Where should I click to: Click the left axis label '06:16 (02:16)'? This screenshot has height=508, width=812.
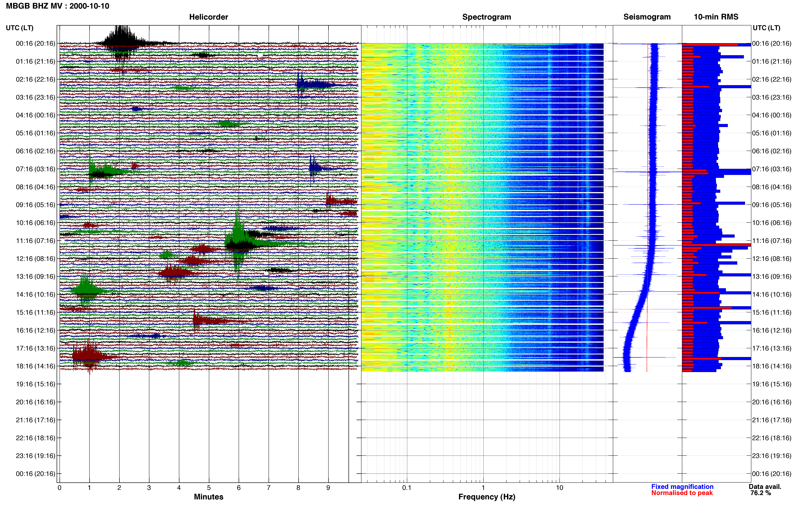(x=35, y=151)
